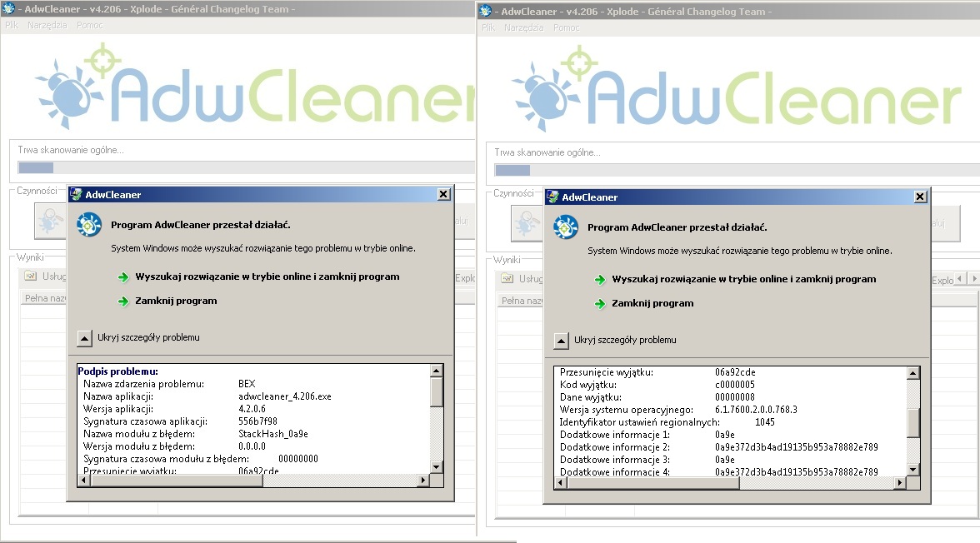
Task: Open Narzędzia menu in right AdwCleaner window
Action: pyautogui.click(x=523, y=27)
